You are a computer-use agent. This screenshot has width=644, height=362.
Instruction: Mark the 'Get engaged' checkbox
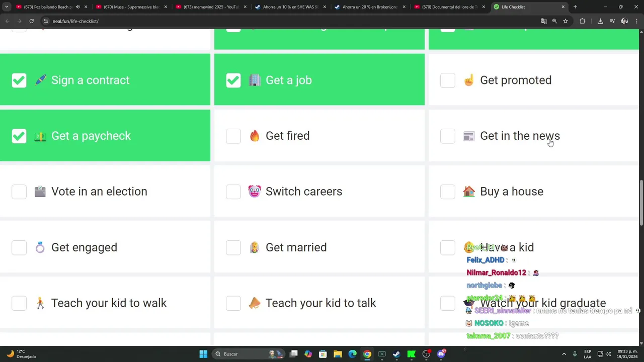click(x=19, y=247)
